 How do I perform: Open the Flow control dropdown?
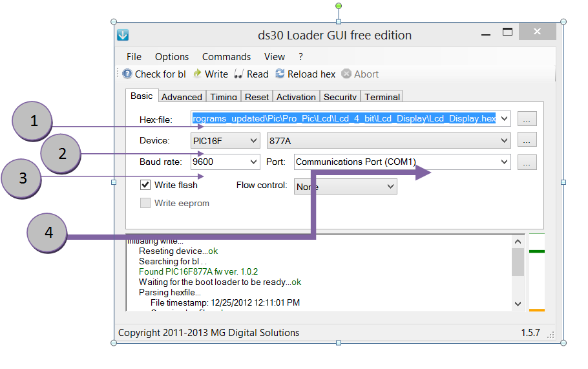(390, 186)
